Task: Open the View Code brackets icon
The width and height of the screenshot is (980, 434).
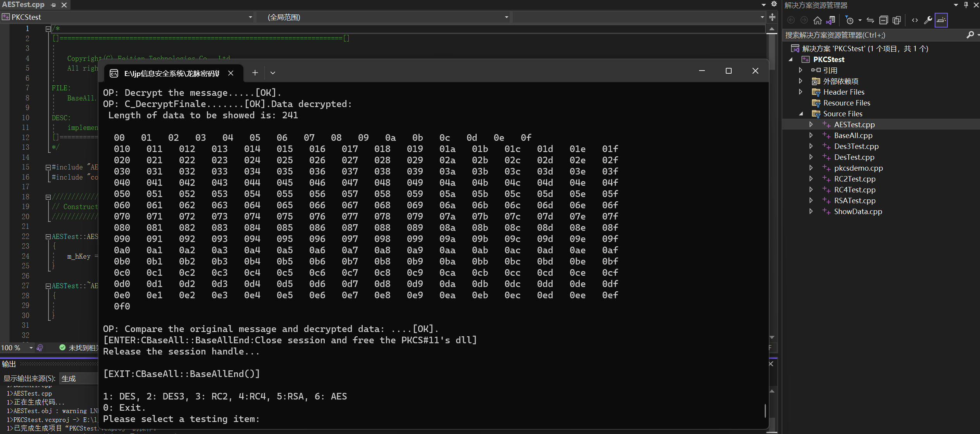Action: tap(915, 20)
